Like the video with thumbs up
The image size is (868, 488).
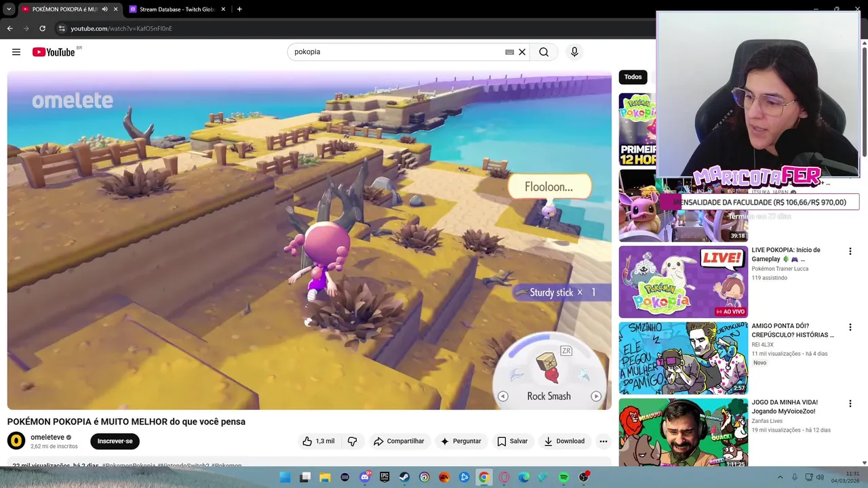(318, 441)
